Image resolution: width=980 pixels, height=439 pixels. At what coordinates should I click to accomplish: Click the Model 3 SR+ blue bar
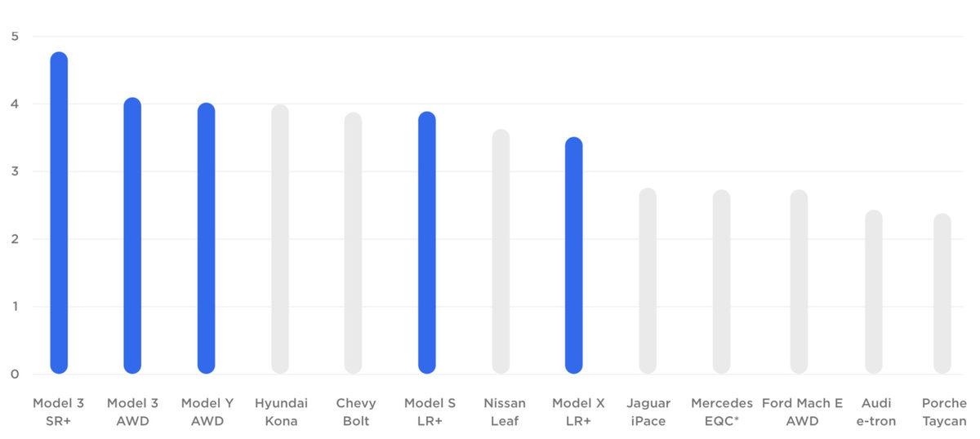[59, 212]
